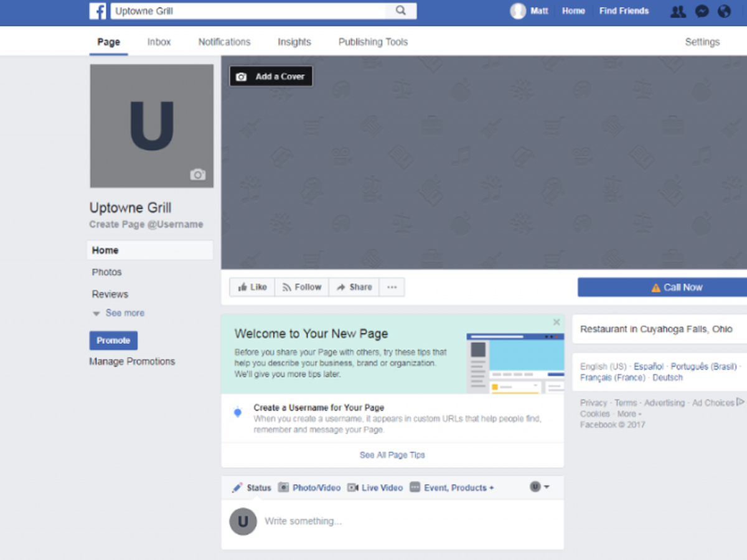The height and width of the screenshot is (560, 747).
Task: Choose Photo/Video post option
Action: point(309,488)
